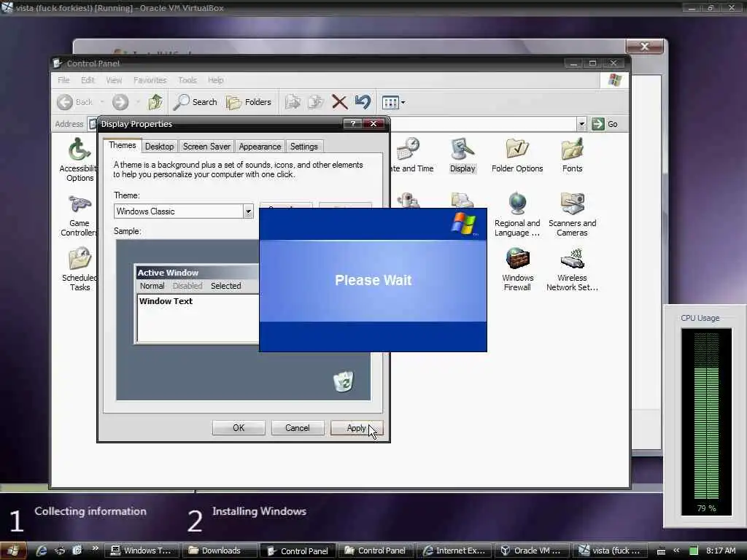Click the CPU Usage meter graph
747x560 pixels.
point(706,421)
